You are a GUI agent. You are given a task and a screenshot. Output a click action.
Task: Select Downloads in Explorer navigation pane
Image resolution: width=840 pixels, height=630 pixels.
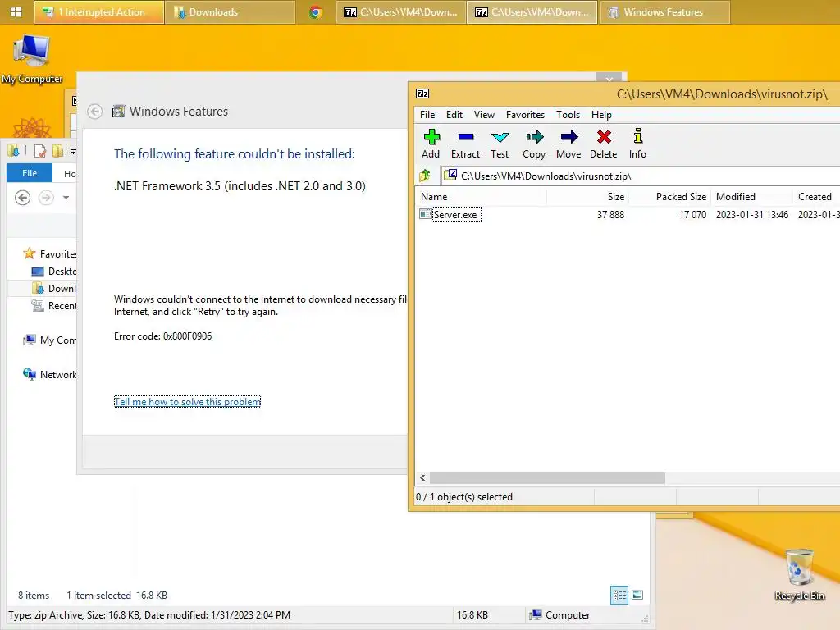54,288
